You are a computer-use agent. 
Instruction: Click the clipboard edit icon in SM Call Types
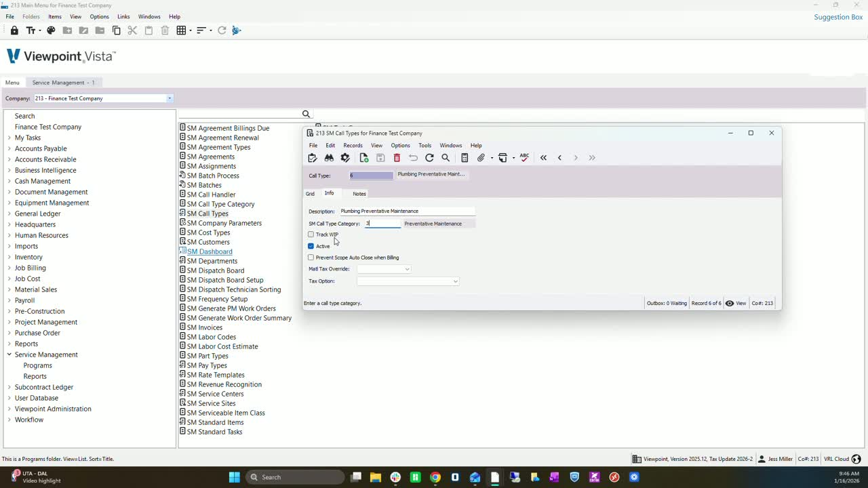coord(313,158)
